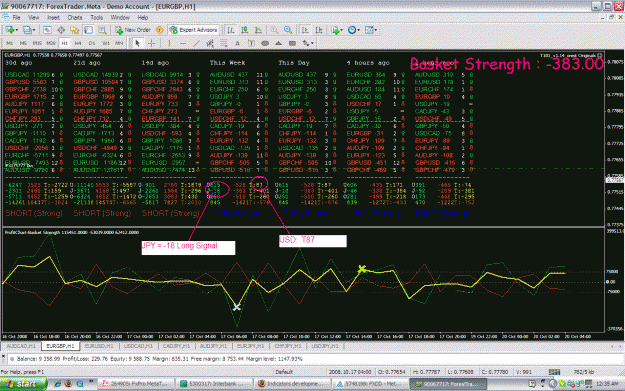Switch timeframe to D1
This screenshot has width=625, height=391.
92,43
